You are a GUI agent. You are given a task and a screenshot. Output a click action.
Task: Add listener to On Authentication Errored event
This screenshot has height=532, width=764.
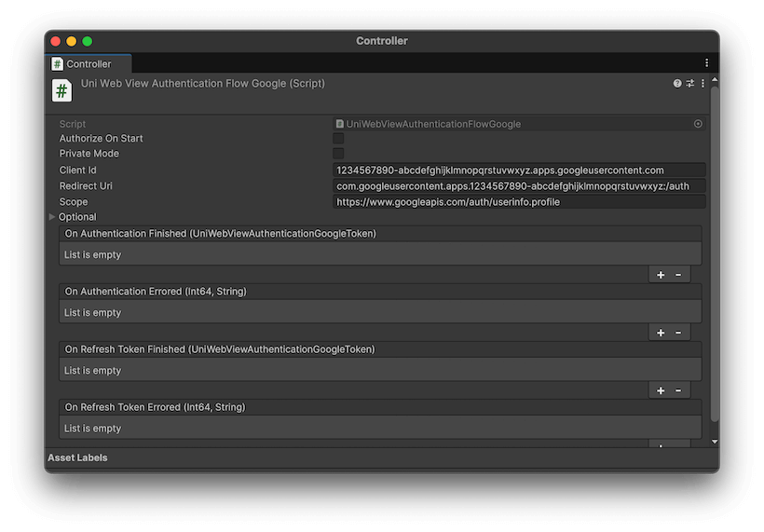(x=661, y=333)
